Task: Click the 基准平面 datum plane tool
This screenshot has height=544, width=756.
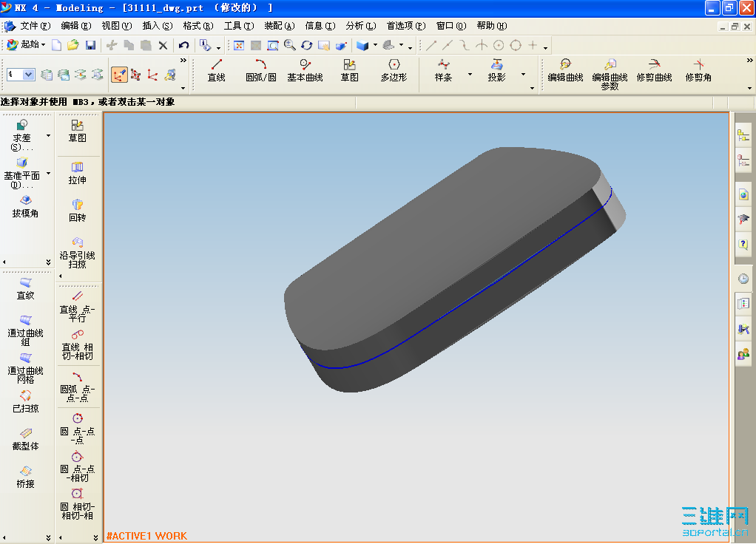Action: [21, 173]
